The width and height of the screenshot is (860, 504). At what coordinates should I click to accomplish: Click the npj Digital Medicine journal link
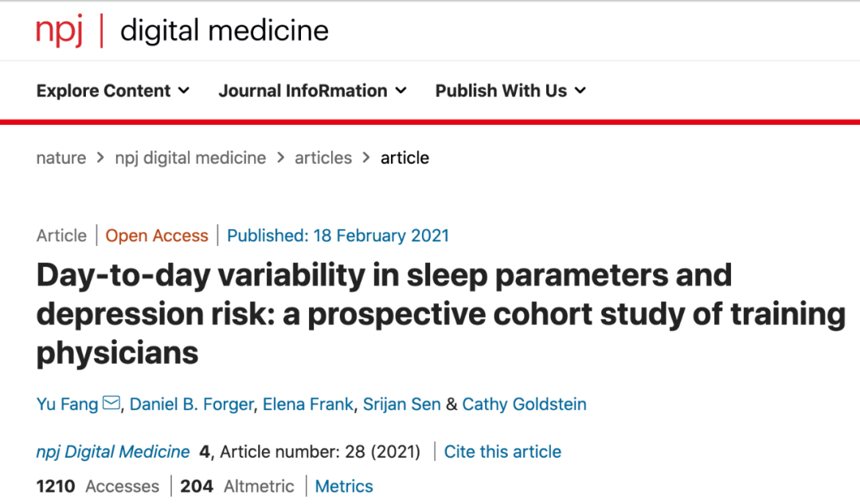coord(113,451)
